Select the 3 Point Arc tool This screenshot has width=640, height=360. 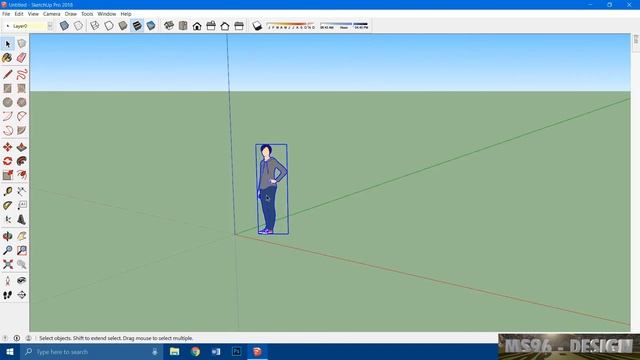pyautogui.click(x=7, y=131)
